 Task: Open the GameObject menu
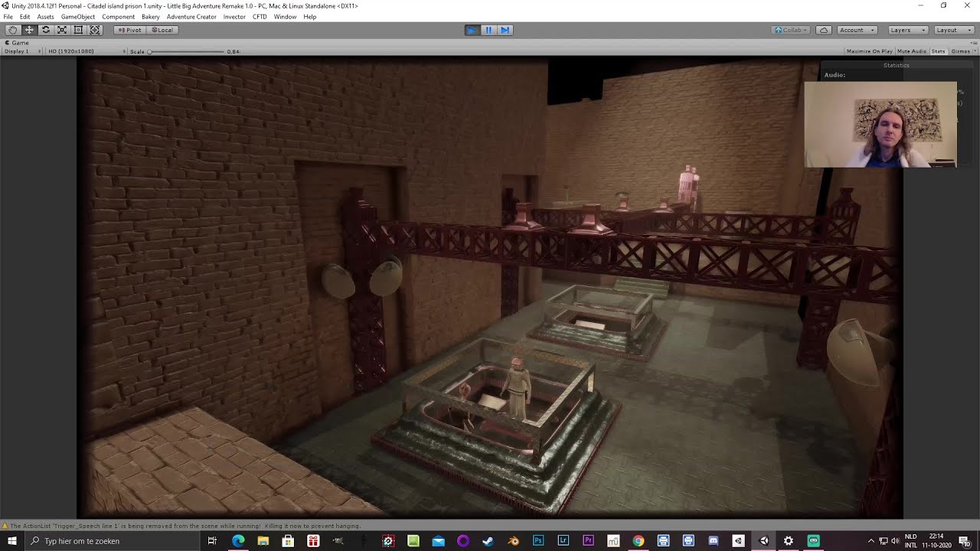[78, 17]
